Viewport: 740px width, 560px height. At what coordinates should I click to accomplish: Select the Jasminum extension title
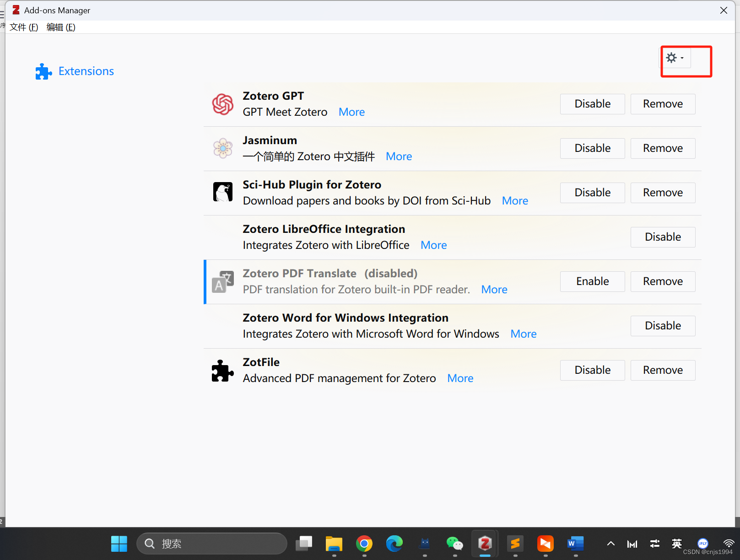click(270, 140)
